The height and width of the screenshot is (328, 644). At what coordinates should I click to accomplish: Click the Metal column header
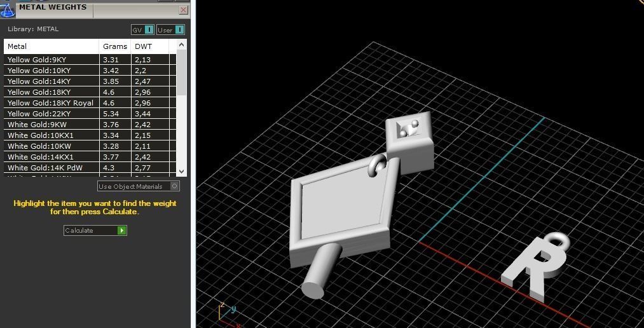51,46
